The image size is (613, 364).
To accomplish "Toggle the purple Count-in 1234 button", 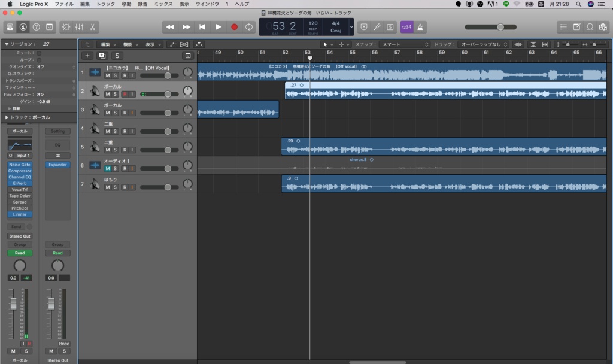I will pyautogui.click(x=406, y=27).
